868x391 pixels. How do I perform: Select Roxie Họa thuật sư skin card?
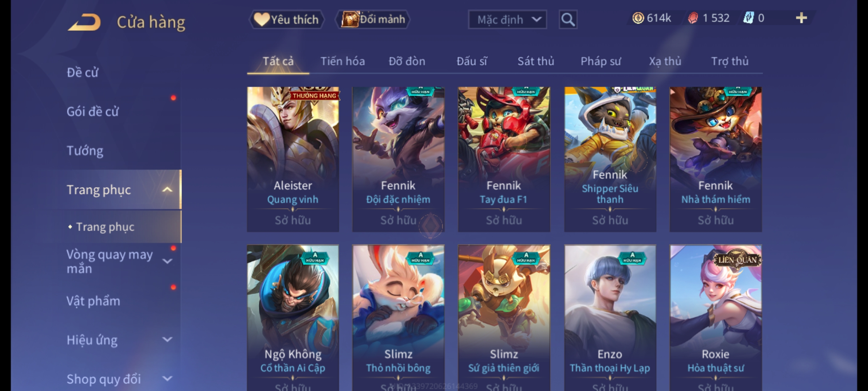[x=716, y=318]
